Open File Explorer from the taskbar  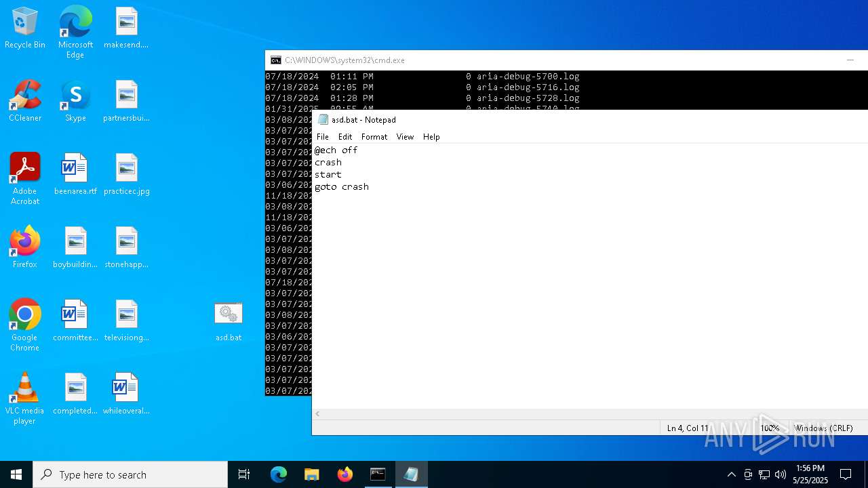click(x=311, y=474)
